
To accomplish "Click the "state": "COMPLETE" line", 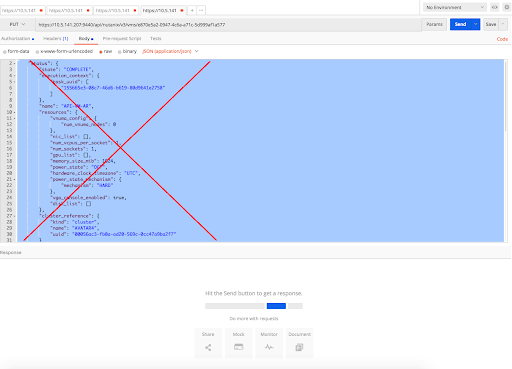I will click(x=66, y=69).
